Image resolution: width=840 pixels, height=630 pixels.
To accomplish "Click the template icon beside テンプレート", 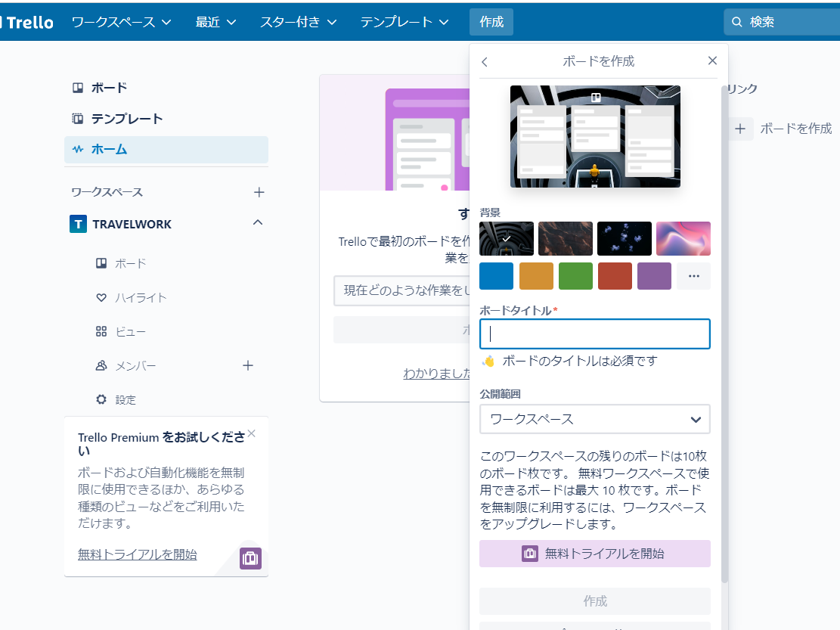I will (78, 119).
